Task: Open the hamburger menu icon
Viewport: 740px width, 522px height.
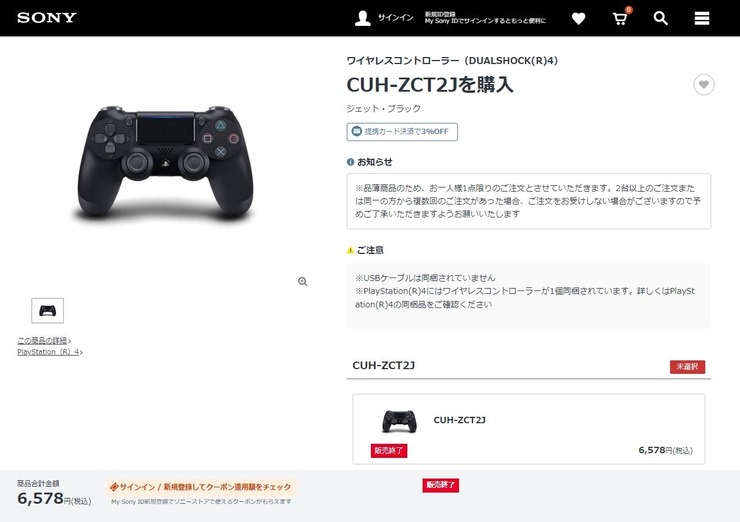Action: point(702,18)
